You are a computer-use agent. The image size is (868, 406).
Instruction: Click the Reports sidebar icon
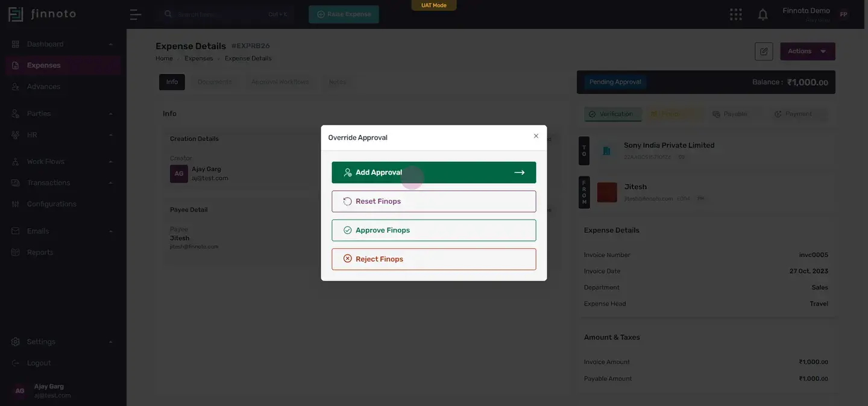click(16, 252)
